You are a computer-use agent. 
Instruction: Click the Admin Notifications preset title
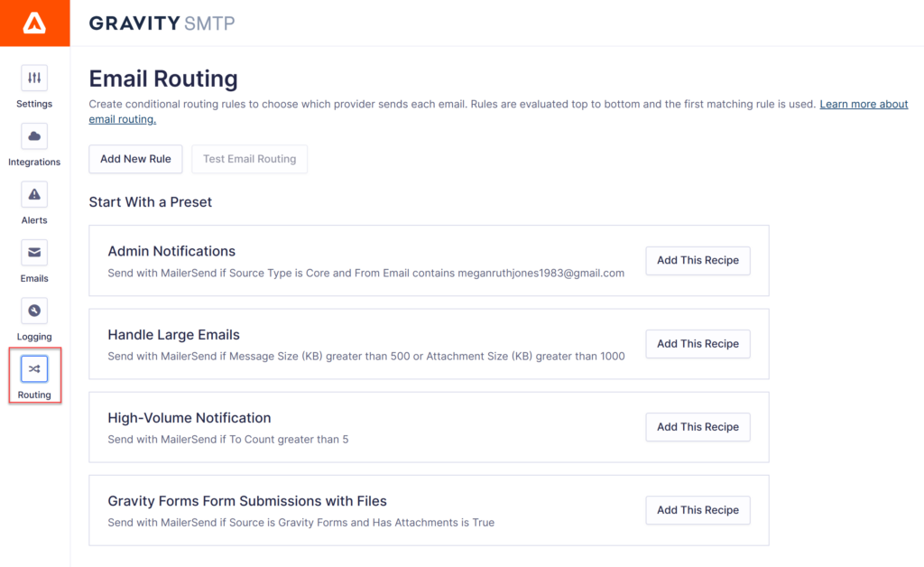[171, 251]
